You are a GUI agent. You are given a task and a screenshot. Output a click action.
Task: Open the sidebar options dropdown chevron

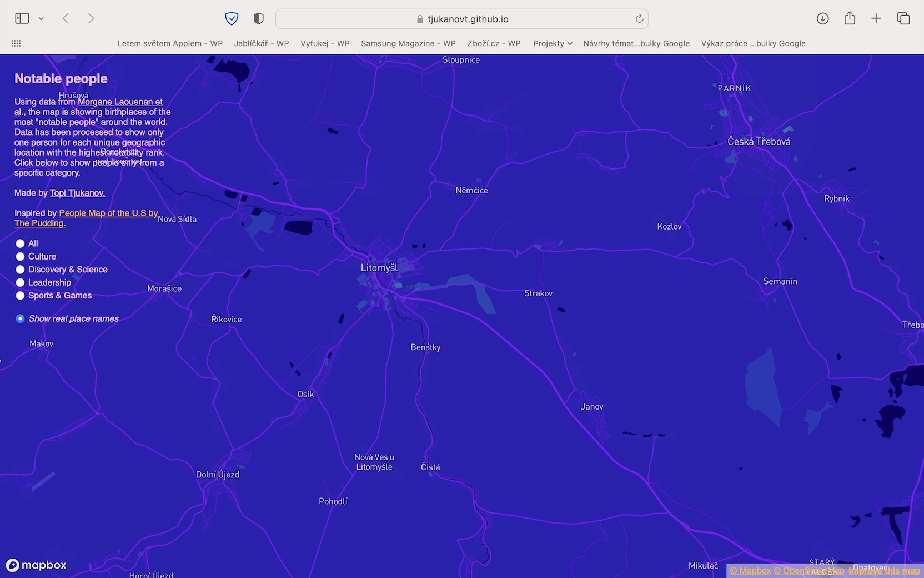coord(41,19)
